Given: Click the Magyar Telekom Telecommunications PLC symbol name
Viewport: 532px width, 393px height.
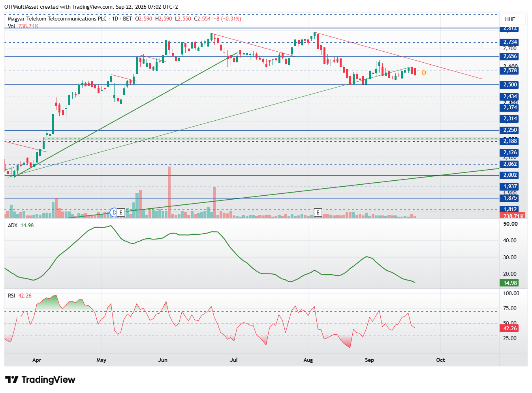Looking at the screenshot, I should coord(57,19).
